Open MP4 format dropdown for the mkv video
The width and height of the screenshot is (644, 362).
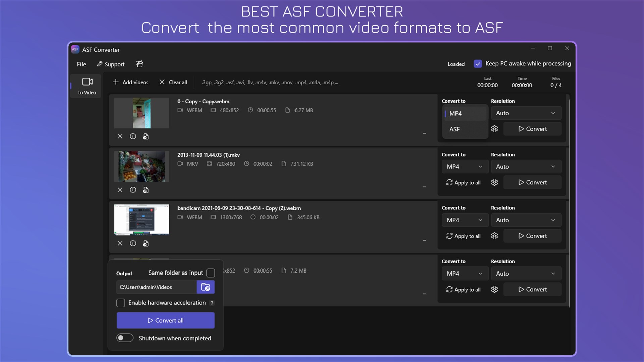click(x=464, y=167)
